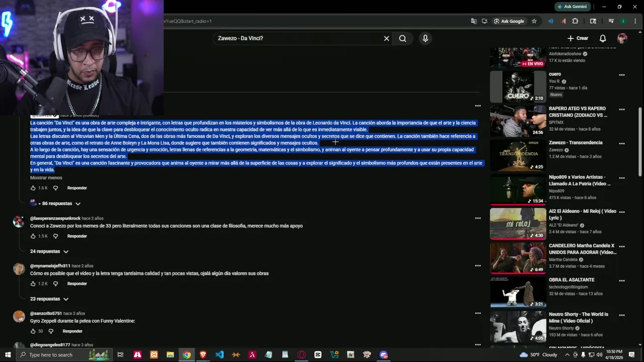Bookmark this page with the star icon
This screenshot has width=644, height=362.
point(534,21)
